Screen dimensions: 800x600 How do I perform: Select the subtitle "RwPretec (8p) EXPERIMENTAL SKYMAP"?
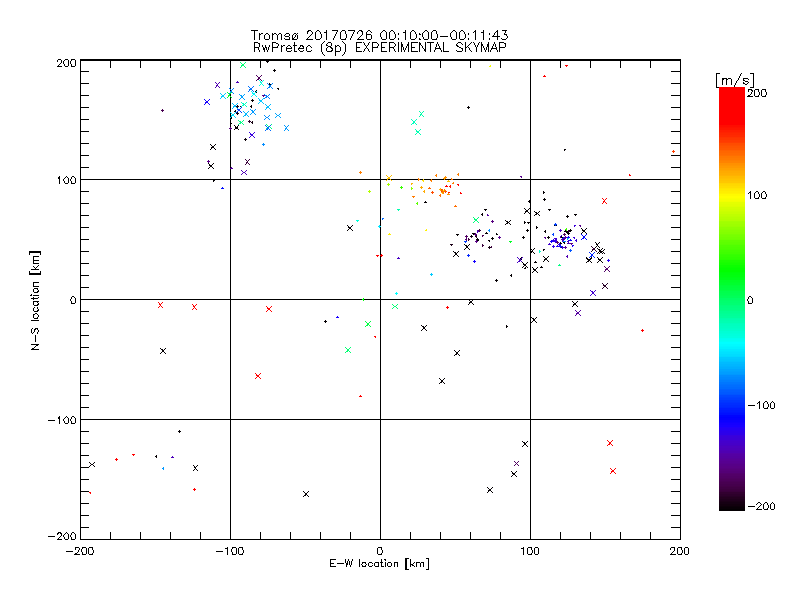(x=380, y=48)
